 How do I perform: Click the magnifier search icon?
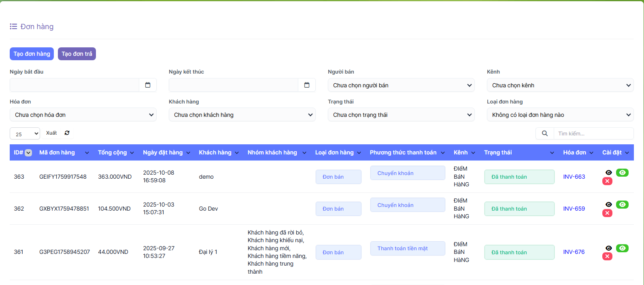pyautogui.click(x=545, y=133)
